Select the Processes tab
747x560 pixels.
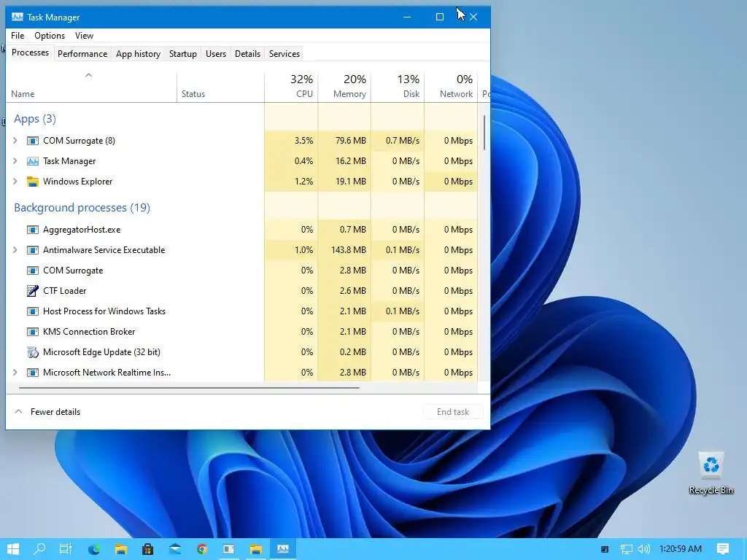pos(30,52)
